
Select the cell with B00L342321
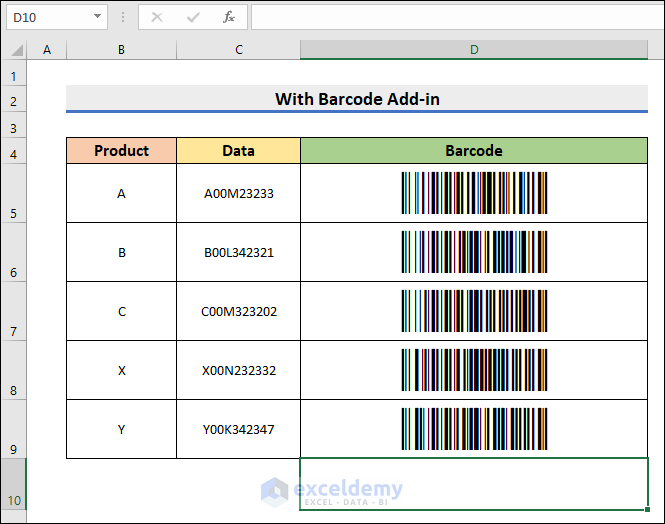239,252
